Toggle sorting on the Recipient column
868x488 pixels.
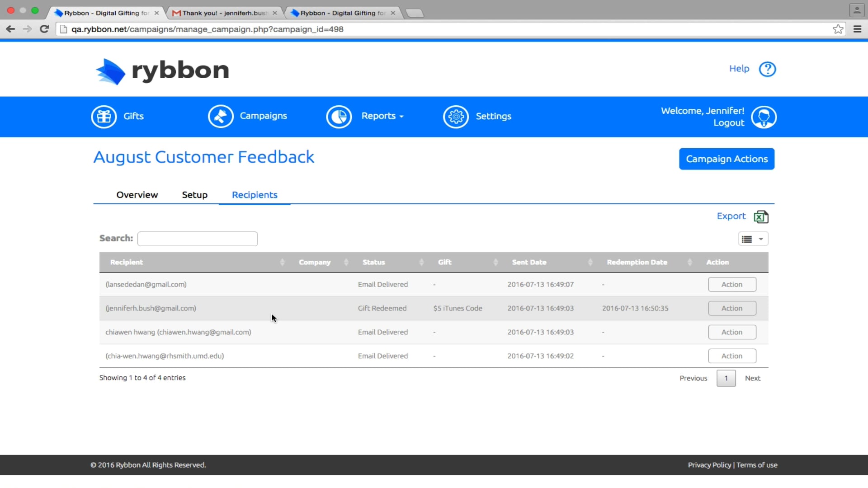pyautogui.click(x=282, y=262)
